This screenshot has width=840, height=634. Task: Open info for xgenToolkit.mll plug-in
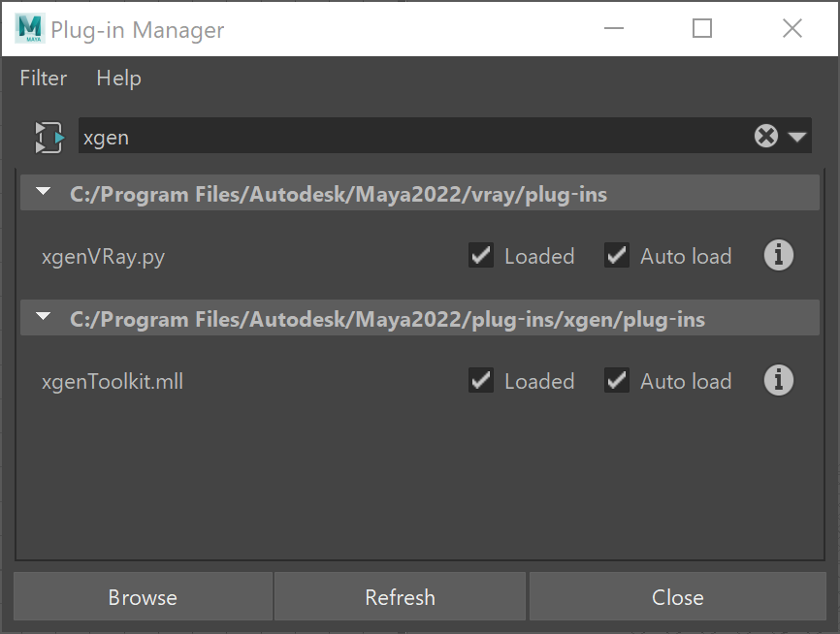point(778,380)
